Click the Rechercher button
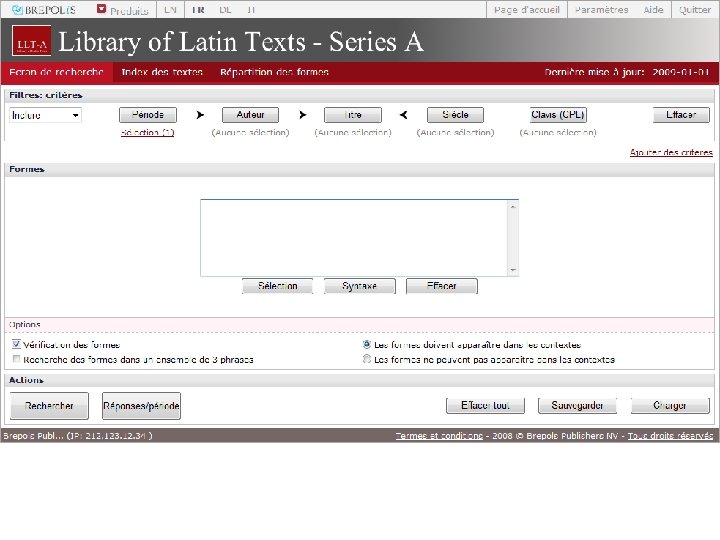 pos(49,406)
